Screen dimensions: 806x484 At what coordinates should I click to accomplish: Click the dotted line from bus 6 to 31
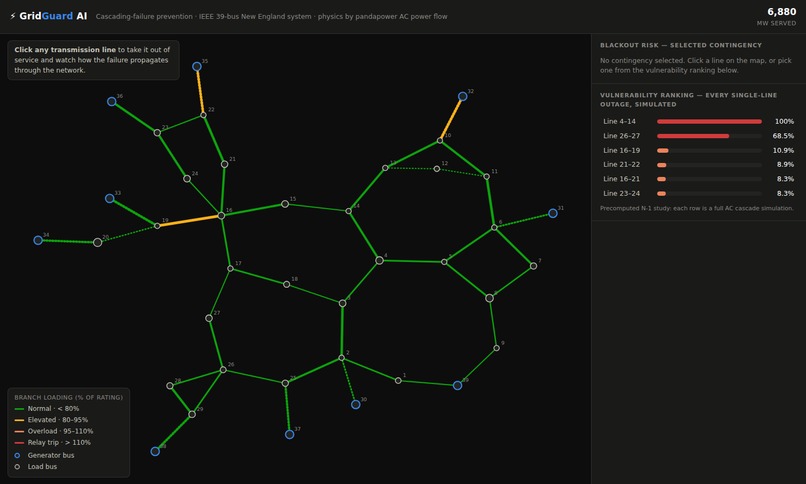click(523, 220)
